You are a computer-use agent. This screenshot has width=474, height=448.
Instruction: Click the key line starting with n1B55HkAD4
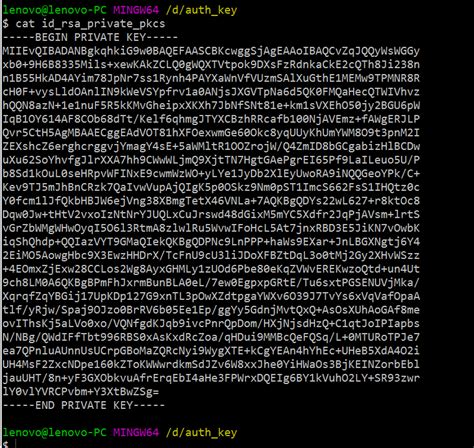(x=211, y=78)
